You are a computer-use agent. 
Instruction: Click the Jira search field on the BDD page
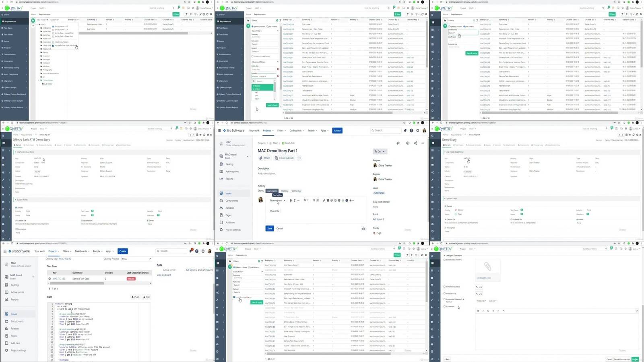pos(171,251)
